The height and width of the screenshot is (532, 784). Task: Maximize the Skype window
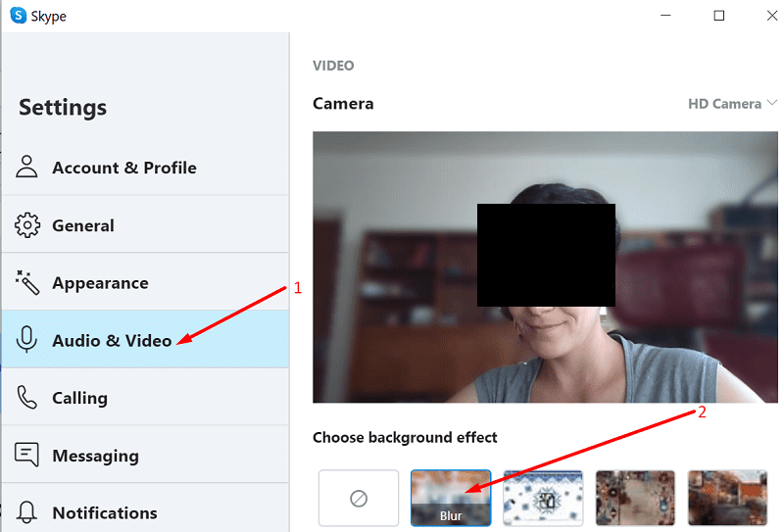pyautogui.click(x=719, y=16)
